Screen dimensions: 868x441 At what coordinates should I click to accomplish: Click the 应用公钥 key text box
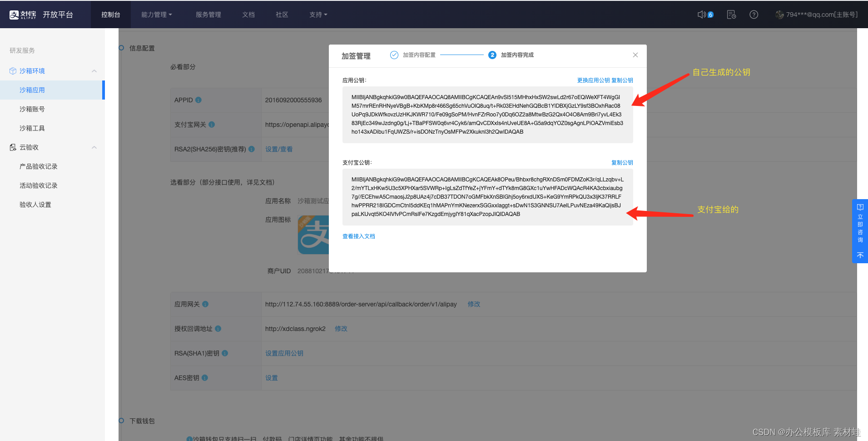pos(488,115)
